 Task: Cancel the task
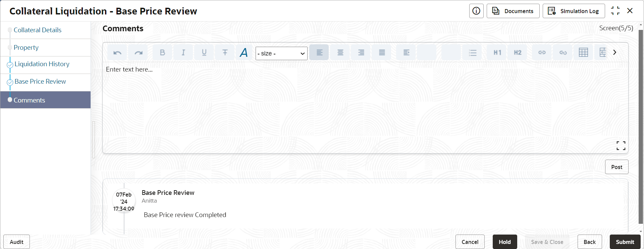point(470,242)
